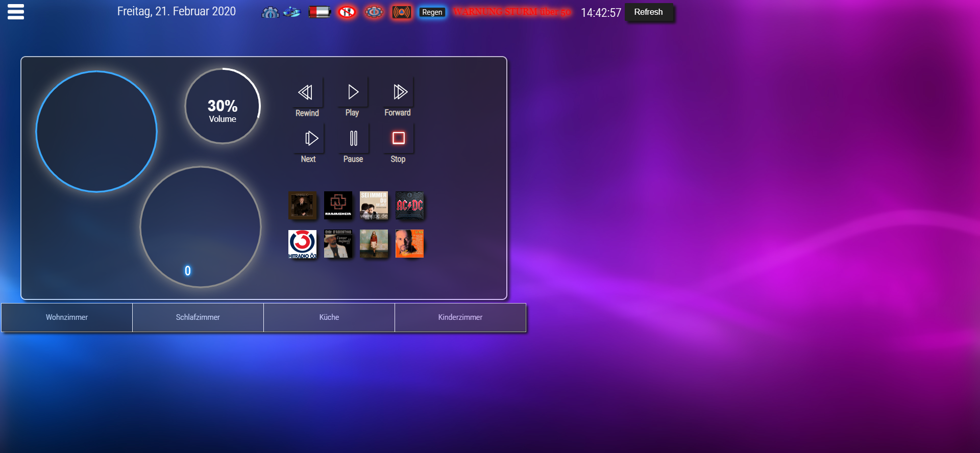Jump to the Next track
This screenshot has height=453, width=980.
(310, 138)
